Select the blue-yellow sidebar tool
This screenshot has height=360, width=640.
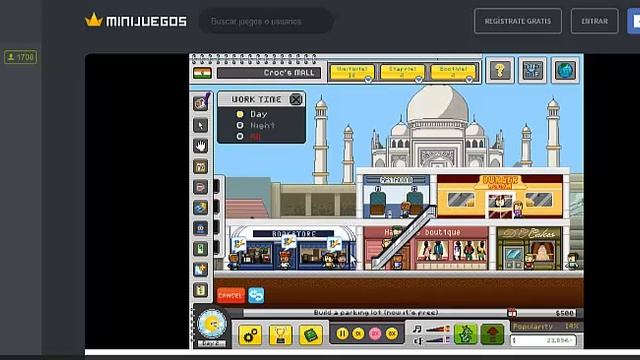coord(200,208)
